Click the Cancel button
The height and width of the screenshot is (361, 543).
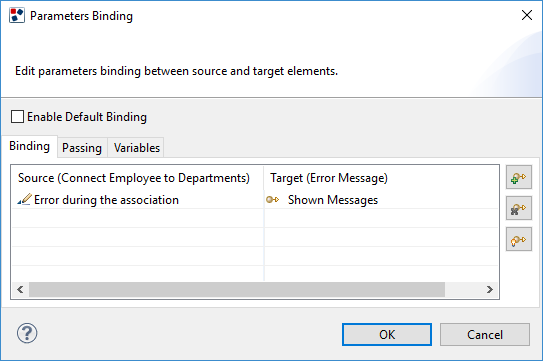click(485, 335)
